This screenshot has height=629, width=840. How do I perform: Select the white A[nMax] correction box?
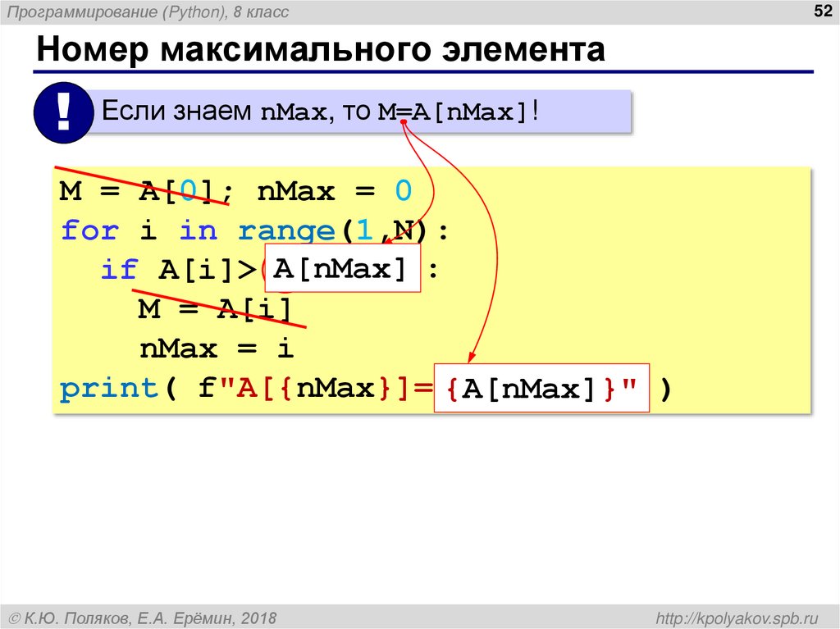344,267
